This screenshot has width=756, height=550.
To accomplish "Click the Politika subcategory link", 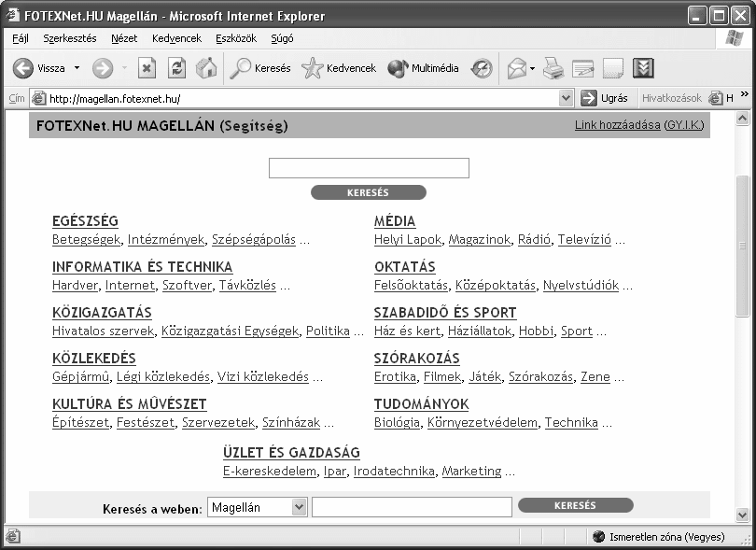I will (328, 331).
